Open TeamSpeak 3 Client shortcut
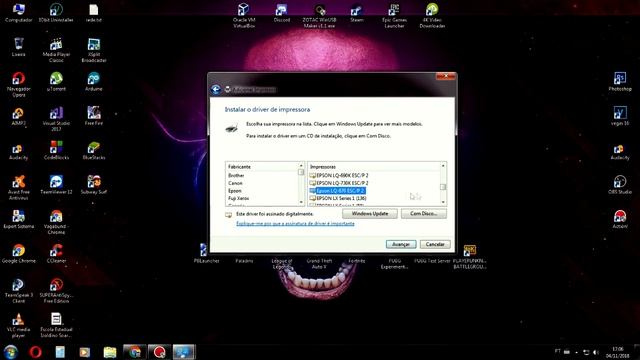Image resolution: width=640 pixels, height=360 pixels. click(x=18, y=291)
